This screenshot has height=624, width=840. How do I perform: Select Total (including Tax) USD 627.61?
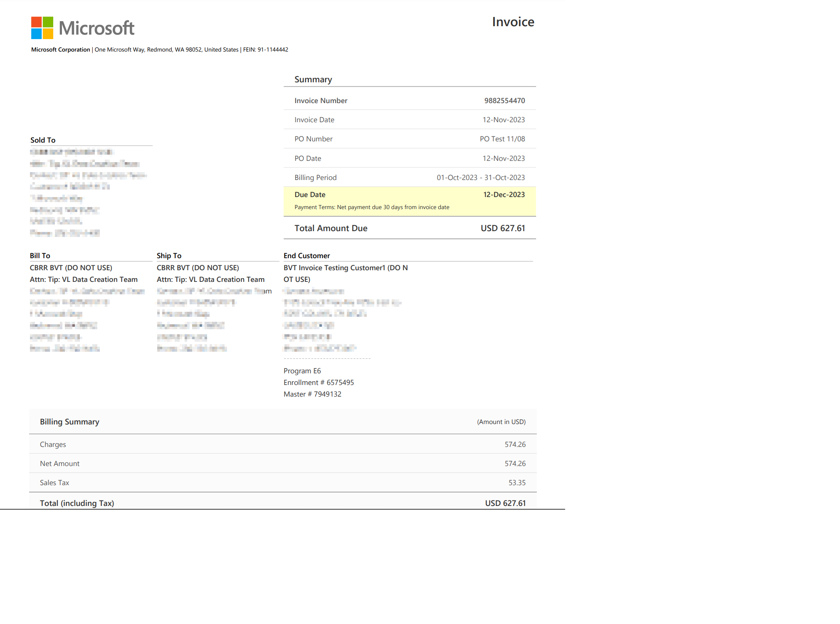505,503
